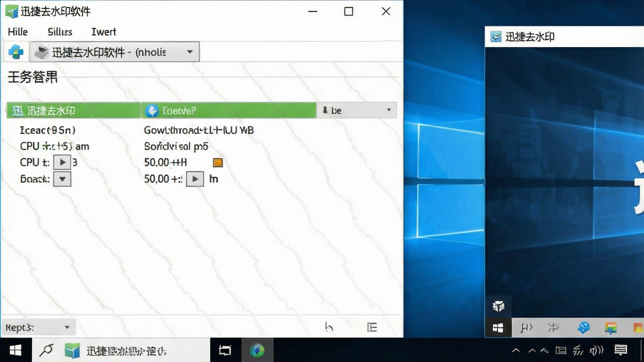Click play button next to CPU t:
The image size is (644, 362).
tap(62, 162)
